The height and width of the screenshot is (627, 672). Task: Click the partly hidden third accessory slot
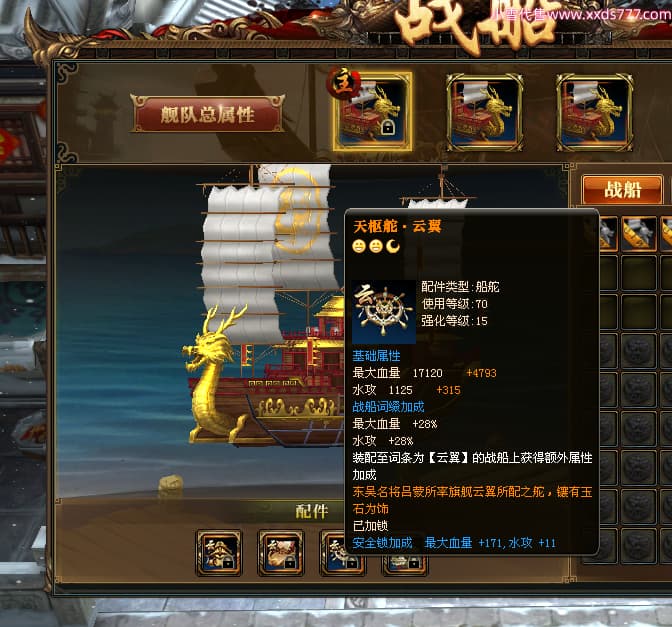click(x=343, y=564)
